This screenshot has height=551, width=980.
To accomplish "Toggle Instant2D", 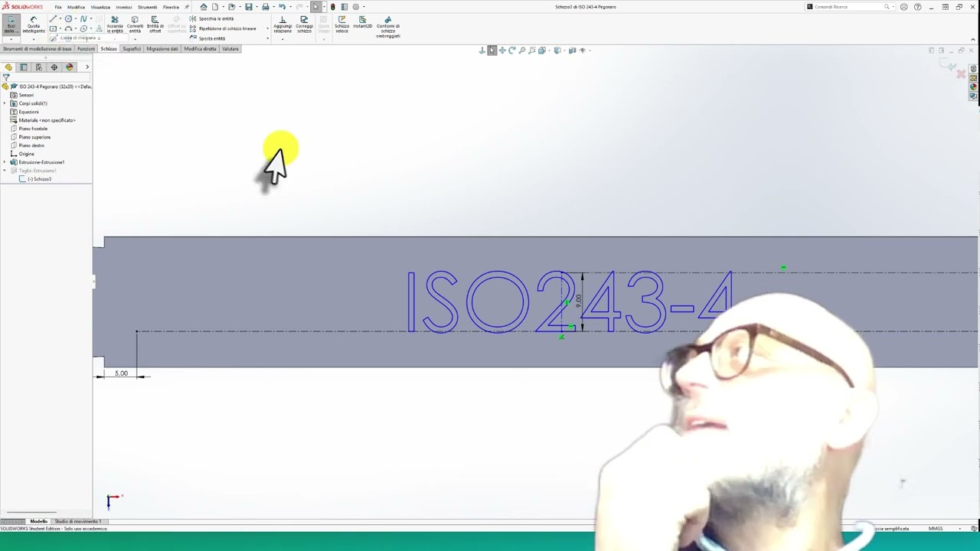I will (362, 24).
